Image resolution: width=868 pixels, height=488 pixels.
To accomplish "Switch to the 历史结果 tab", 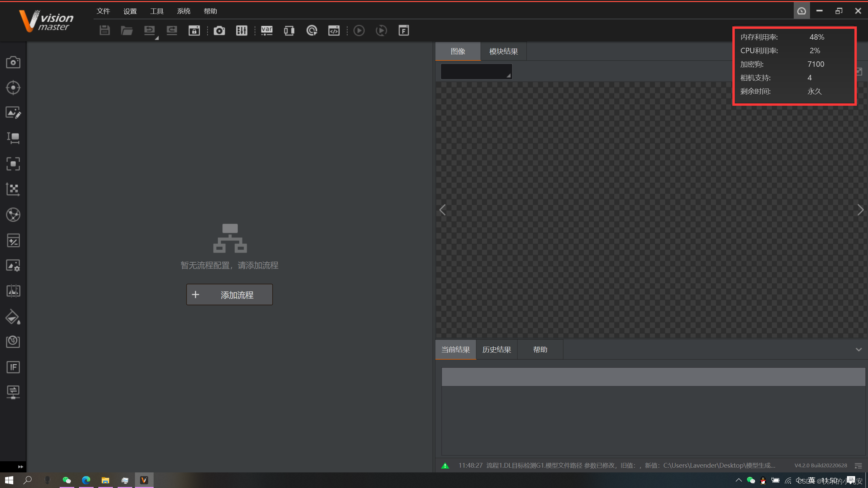I will point(496,349).
